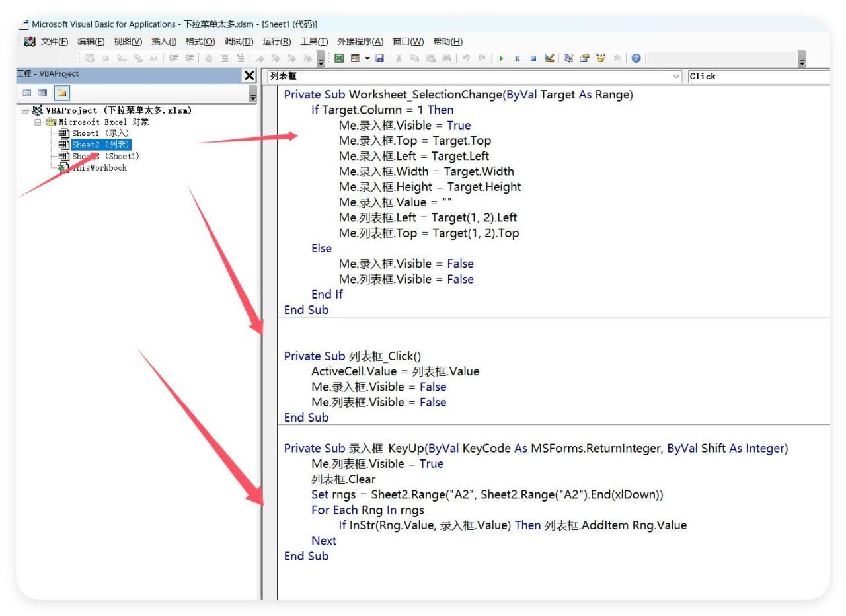Open the 工具(T) menu
The image size is (846, 616).
[x=314, y=42]
